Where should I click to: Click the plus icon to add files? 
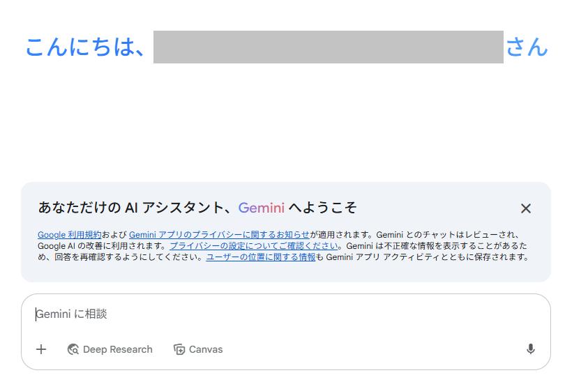[41, 349]
